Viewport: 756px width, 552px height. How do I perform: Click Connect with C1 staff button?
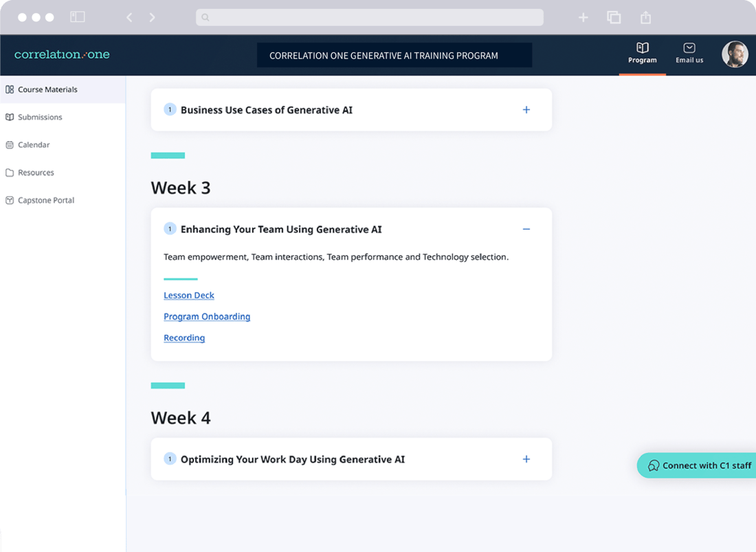click(x=699, y=465)
